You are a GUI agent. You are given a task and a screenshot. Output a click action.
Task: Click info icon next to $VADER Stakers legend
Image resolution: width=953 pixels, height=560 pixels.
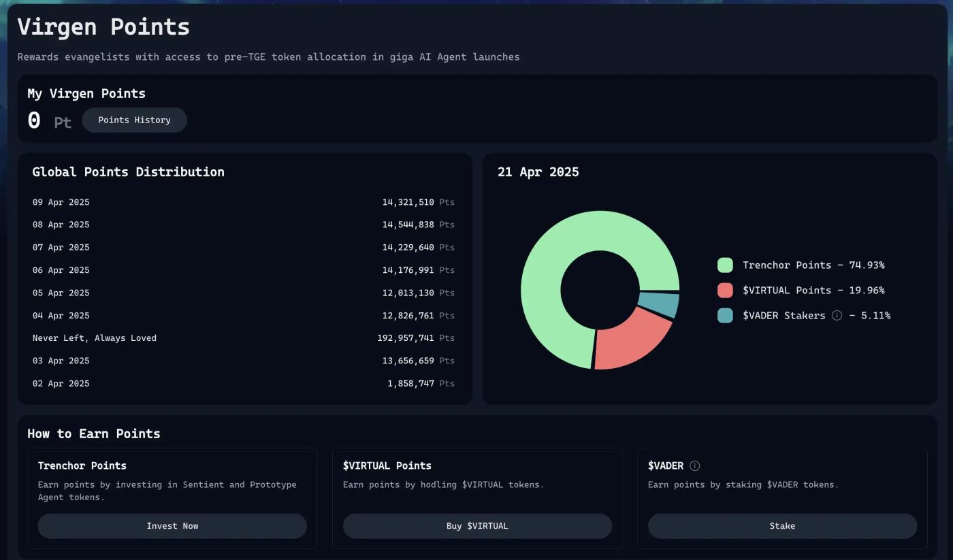(837, 316)
